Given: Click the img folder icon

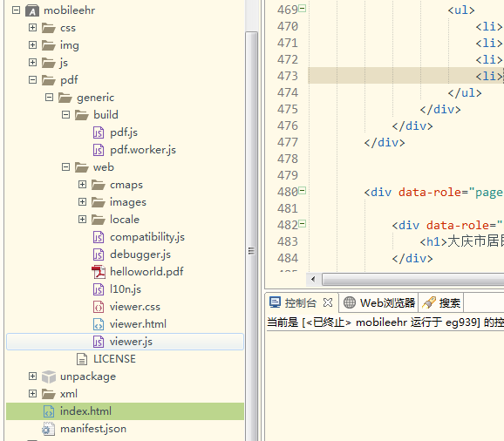Looking at the screenshot, I should [x=49, y=45].
